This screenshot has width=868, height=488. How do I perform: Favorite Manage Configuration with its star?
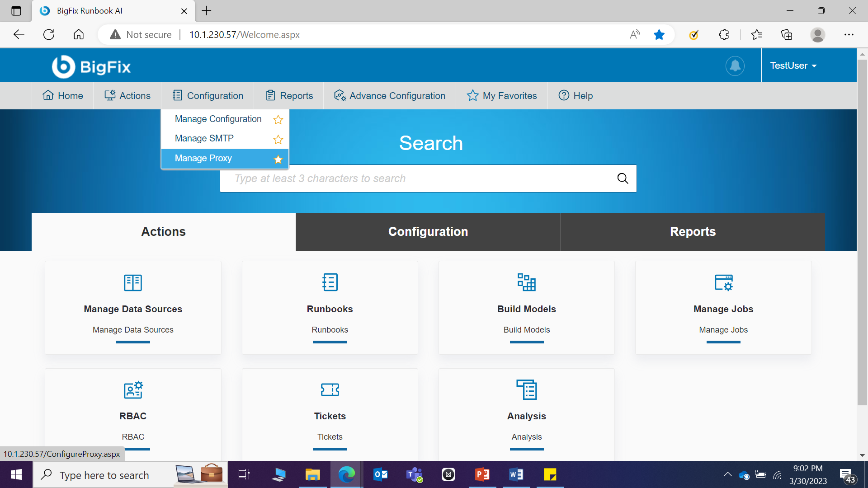(278, 120)
